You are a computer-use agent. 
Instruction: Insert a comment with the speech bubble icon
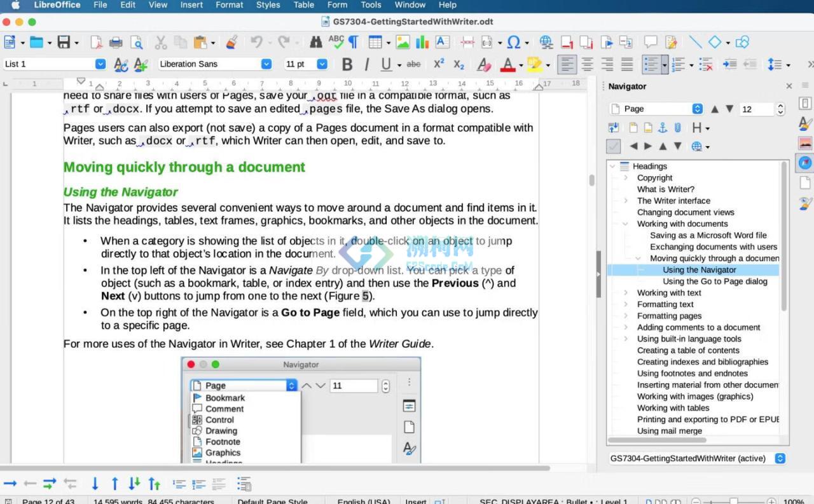coord(651,43)
